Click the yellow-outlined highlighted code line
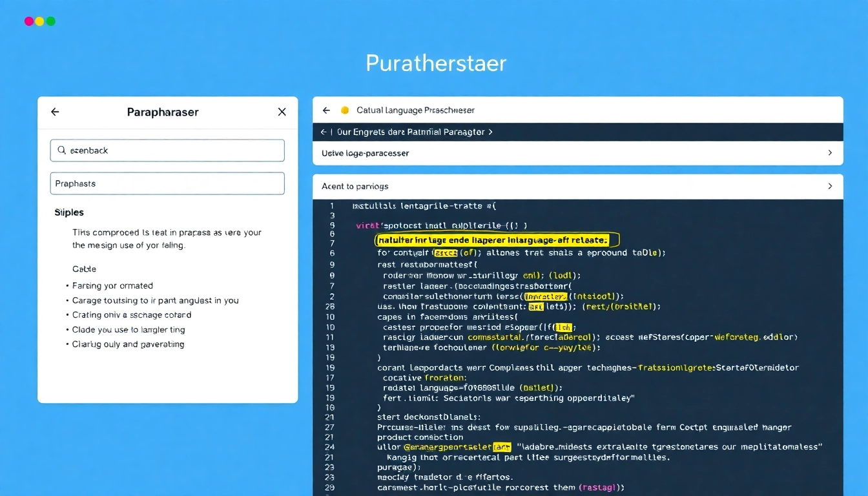 pos(496,240)
